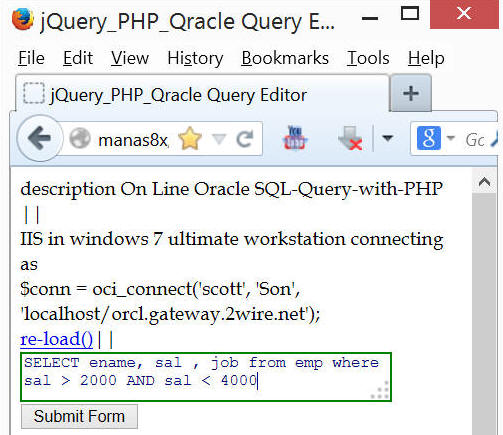The height and width of the screenshot is (435, 503).
Task: Click inside the SQL query text area
Action: coord(206,377)
